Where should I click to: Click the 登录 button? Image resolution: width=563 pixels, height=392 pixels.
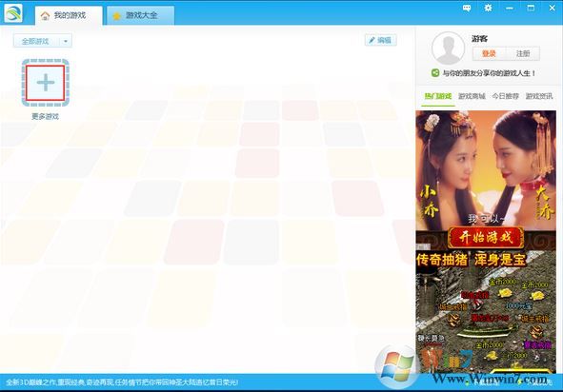[x=489, y=53]
